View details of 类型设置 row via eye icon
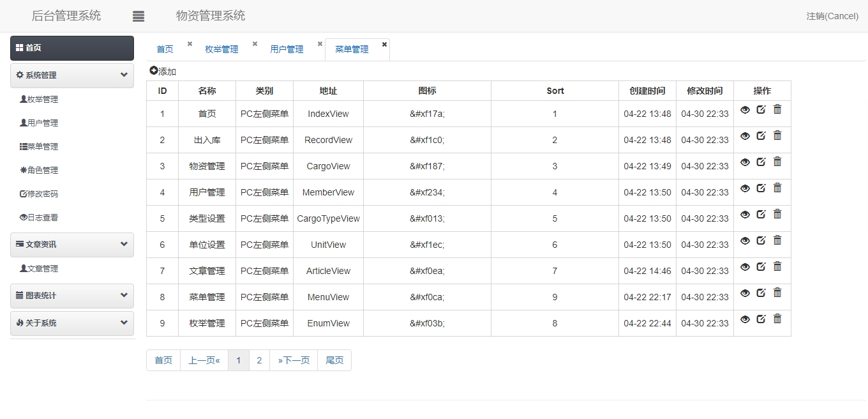868x419 pixels. click(x=745, y=214)
